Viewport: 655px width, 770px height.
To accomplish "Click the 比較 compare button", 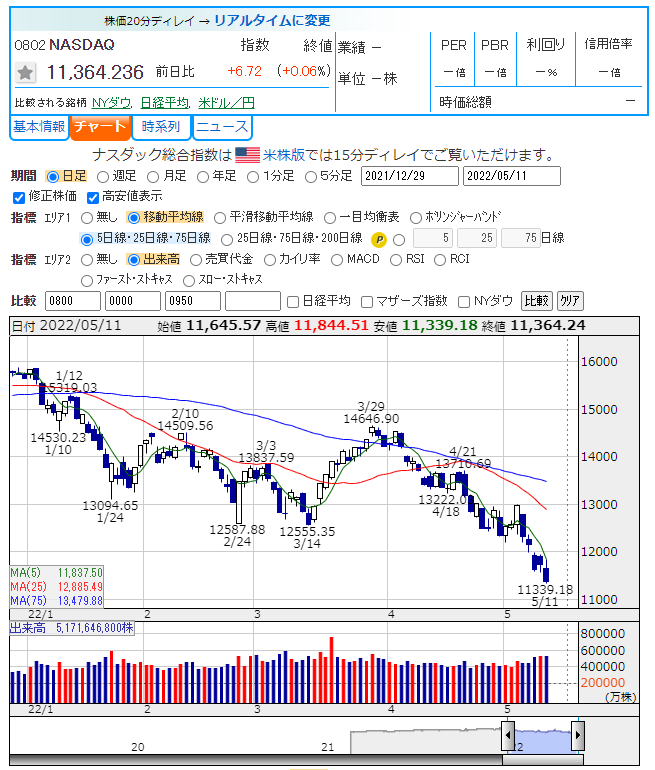I will 537,301.
